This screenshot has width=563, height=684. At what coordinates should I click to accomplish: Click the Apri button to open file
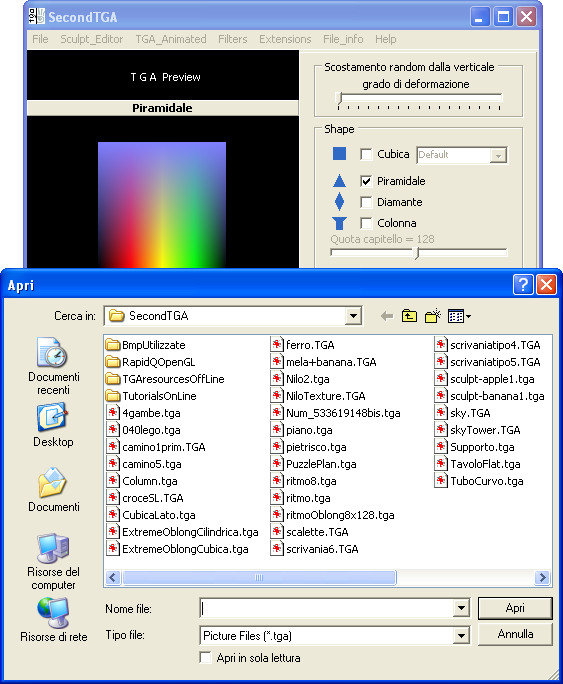pos(515,608)
